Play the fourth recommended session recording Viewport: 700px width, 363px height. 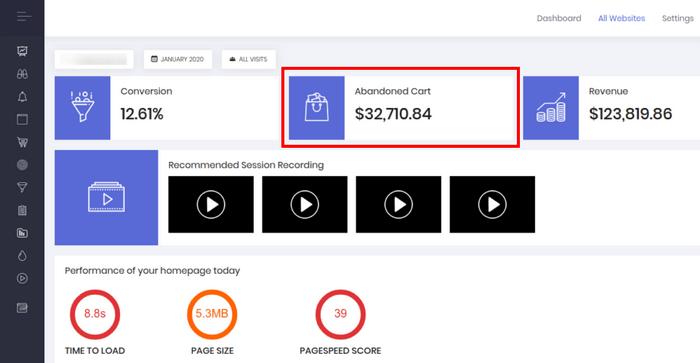tap(492, 204)
